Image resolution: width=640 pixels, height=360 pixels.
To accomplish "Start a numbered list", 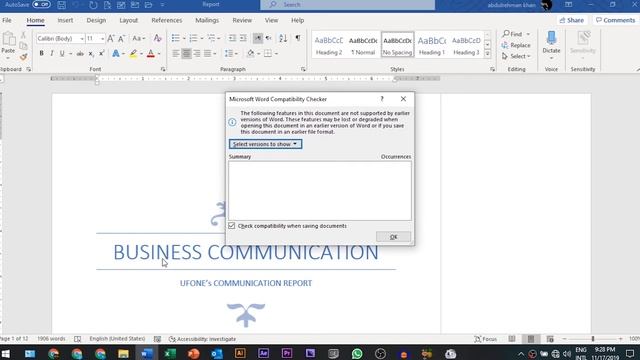I will (193, 38).
